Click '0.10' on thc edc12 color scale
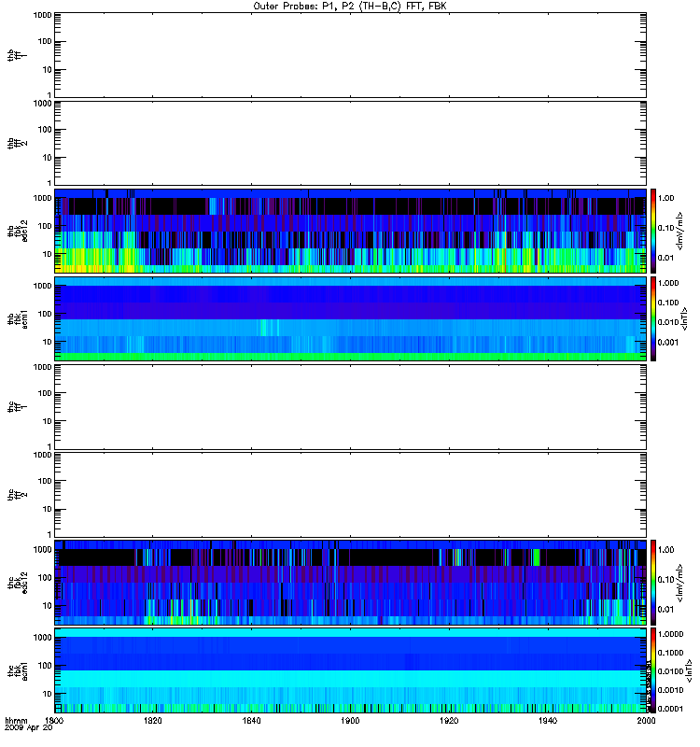The image size is (700, 747). tap(665, 580)
